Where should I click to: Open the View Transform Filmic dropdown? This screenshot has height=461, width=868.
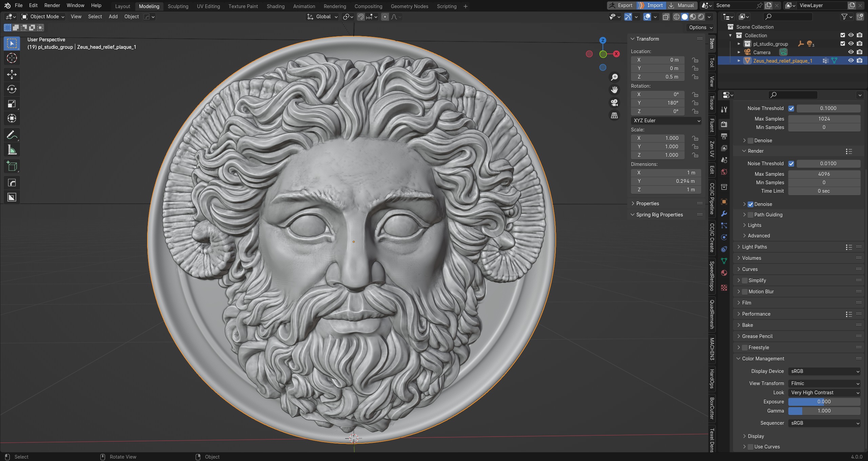pyautogui.click(x=824, y=383)
